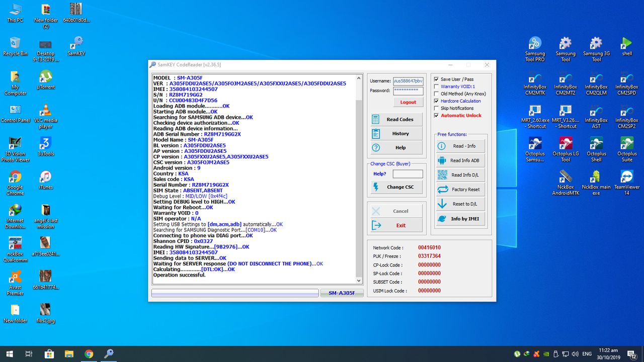Image resolution: width=644 pixels, height=362 pixels.
Task: Open iTunes desktop shortcut
Action: click(46, 180)
